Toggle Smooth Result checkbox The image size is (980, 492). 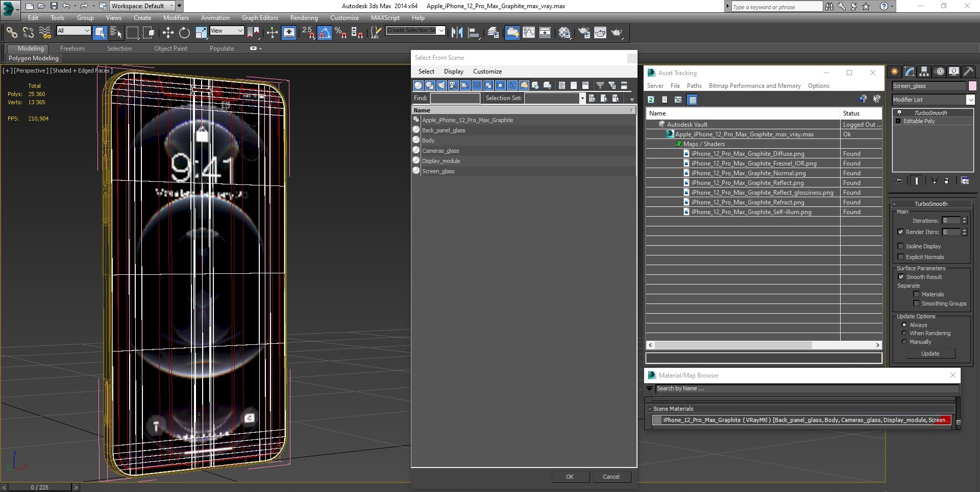tap(901, 277)
